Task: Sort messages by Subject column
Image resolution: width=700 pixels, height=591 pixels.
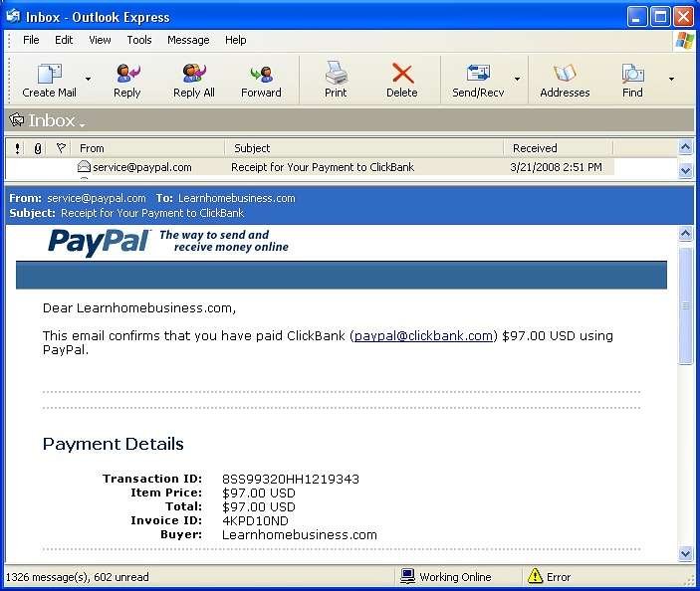Action: coord(363,148)
